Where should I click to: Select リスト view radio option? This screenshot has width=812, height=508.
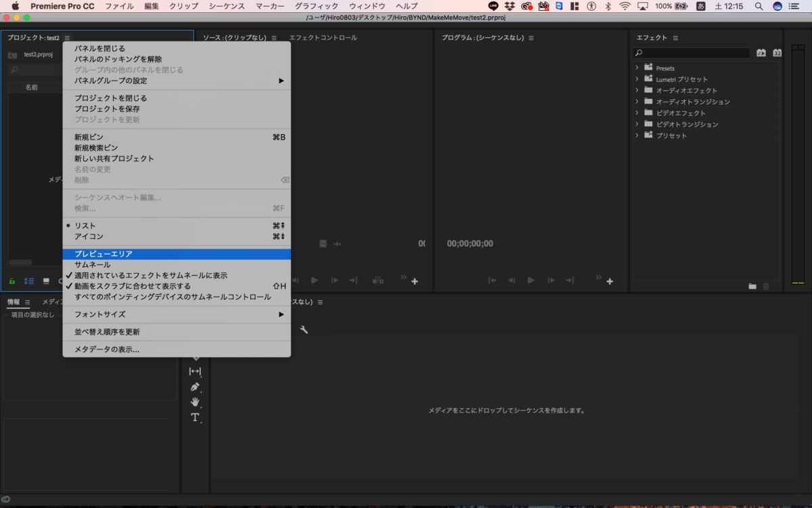[177, 226]
